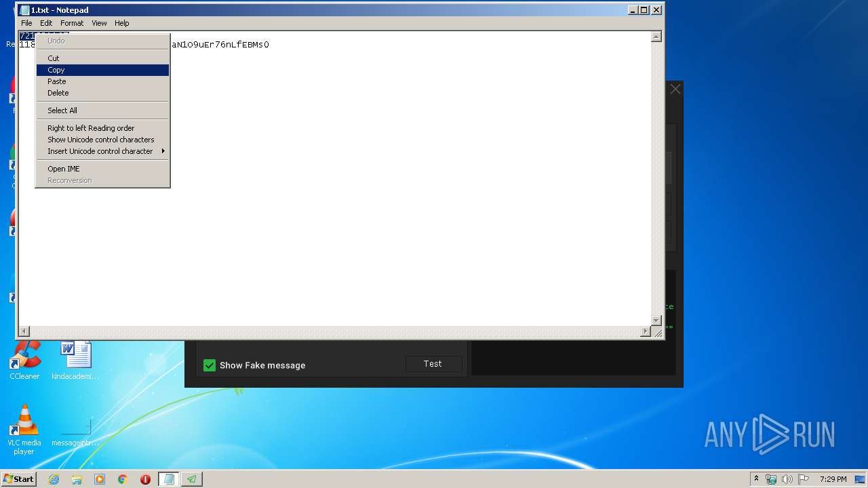Click the Notepad title bar icon
The width and height of the screenshot is (868, 488).
(25, 10)
